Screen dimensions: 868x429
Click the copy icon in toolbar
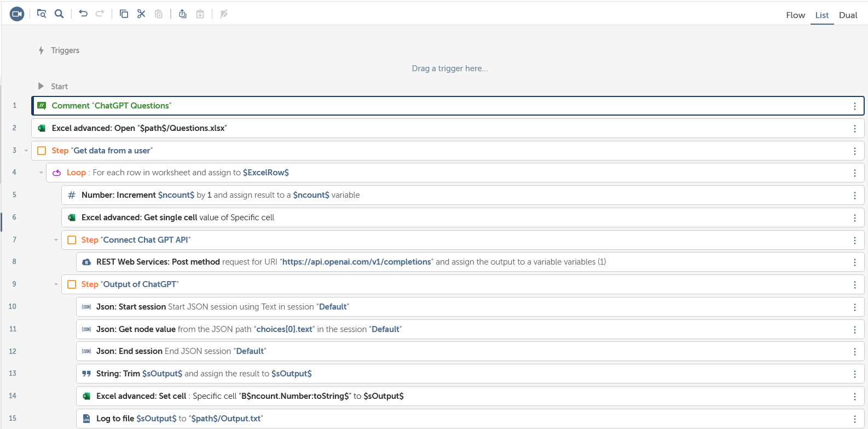(124, 14)
